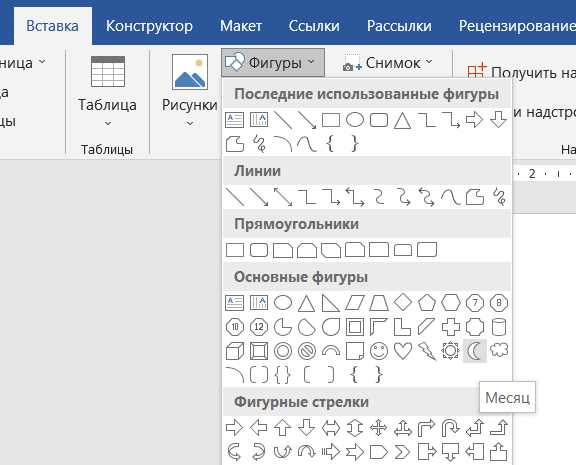This screenshot has width=576, height=465.
Task: Choose the Heptagon shape labeled 7
Action: [475, 303]
